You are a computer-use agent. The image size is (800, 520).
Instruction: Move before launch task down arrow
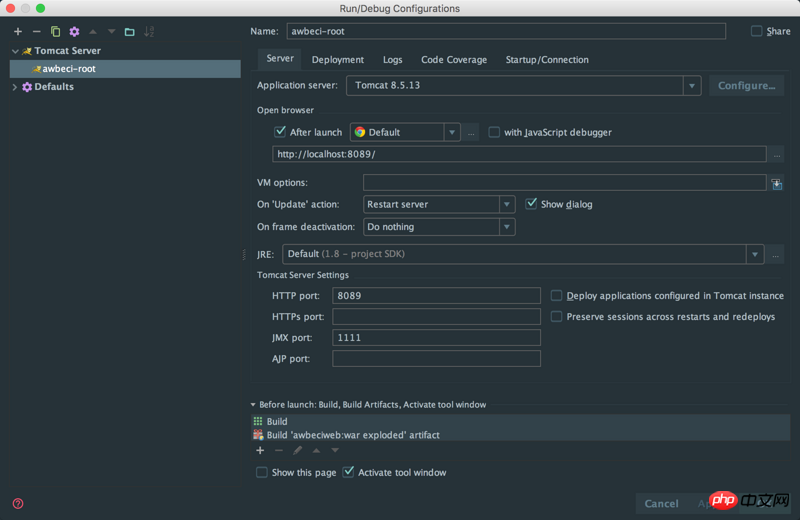coord(335,451)
